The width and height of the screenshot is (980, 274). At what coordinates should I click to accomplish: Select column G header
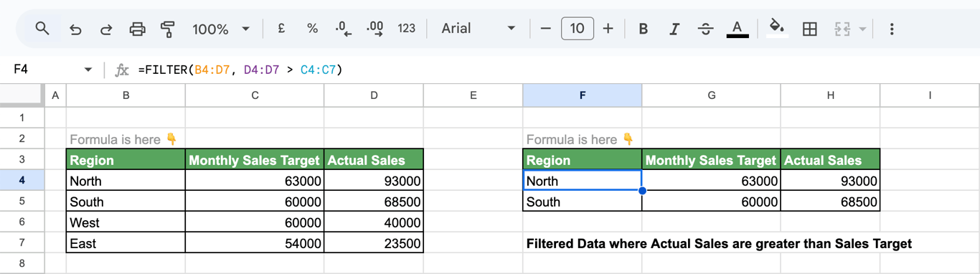(x=711, y=95)
